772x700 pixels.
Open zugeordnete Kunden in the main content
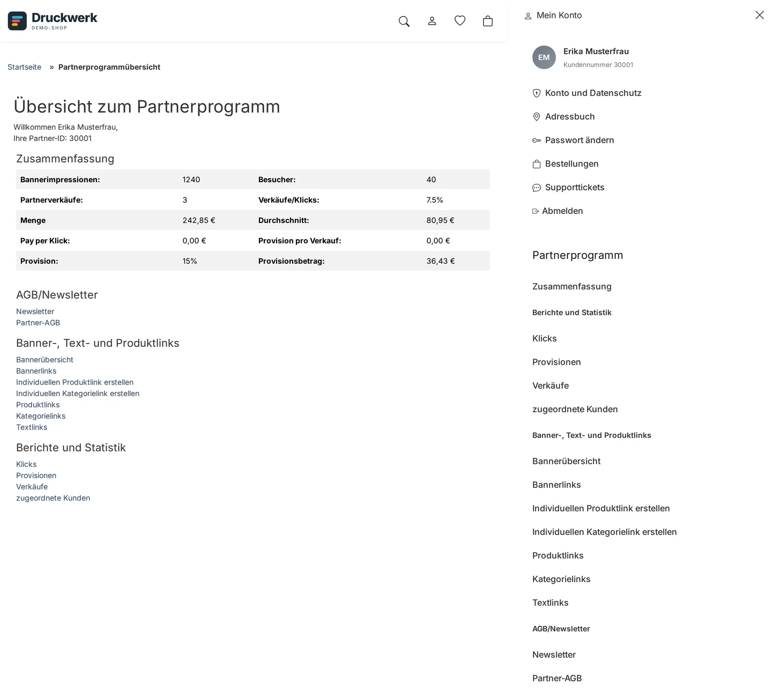(53, 498)
